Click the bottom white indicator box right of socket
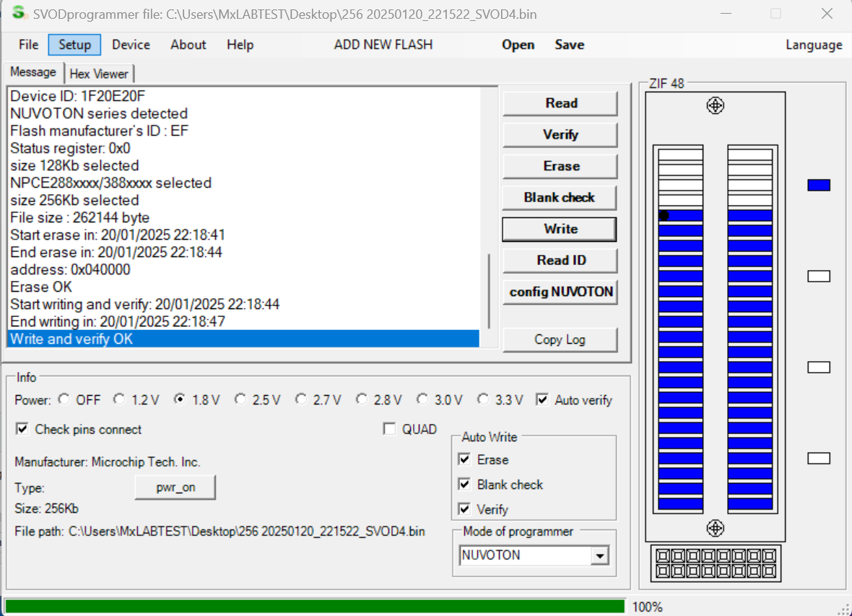This screenshot has width=852, height=616. [818, 459]
